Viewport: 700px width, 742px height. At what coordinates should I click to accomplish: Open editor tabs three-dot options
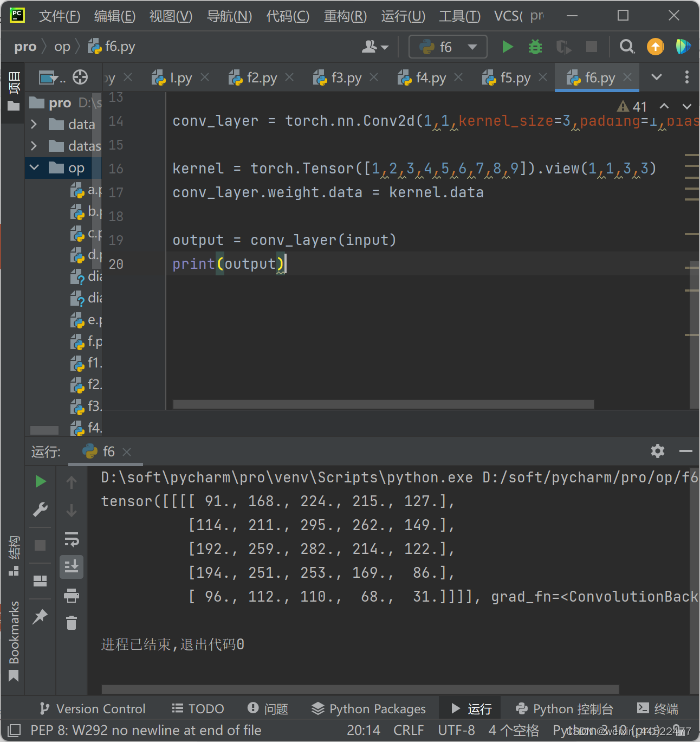click(x=686, y=78)
